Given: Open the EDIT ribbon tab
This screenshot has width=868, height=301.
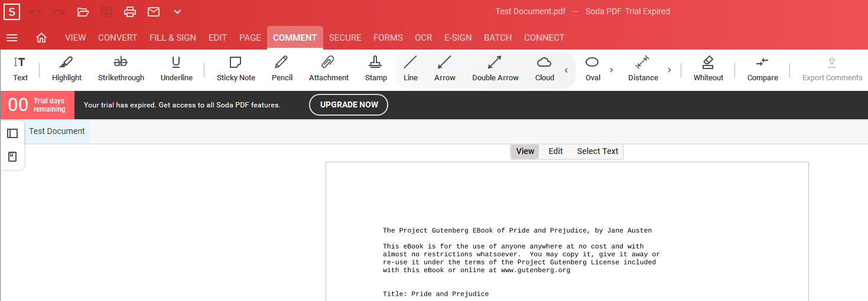Looking at the screenshot, I should (217, 38).
